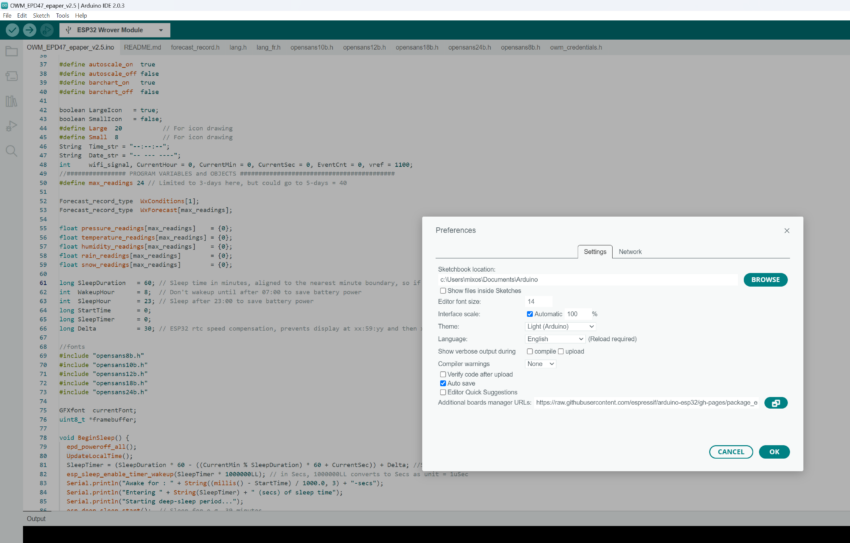This screenshot has height=543, width=850.
Task: Open the Debug panel in sidebar
Action: (x=12, y=126)
